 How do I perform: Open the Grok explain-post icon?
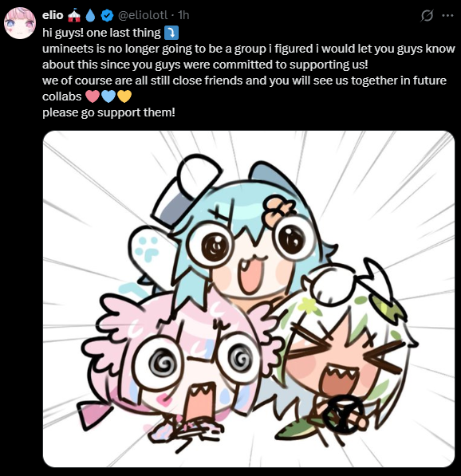[x=427, y=15]
